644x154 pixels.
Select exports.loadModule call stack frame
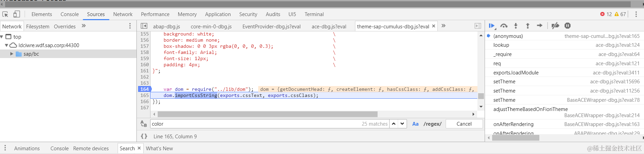click(564, 72)
